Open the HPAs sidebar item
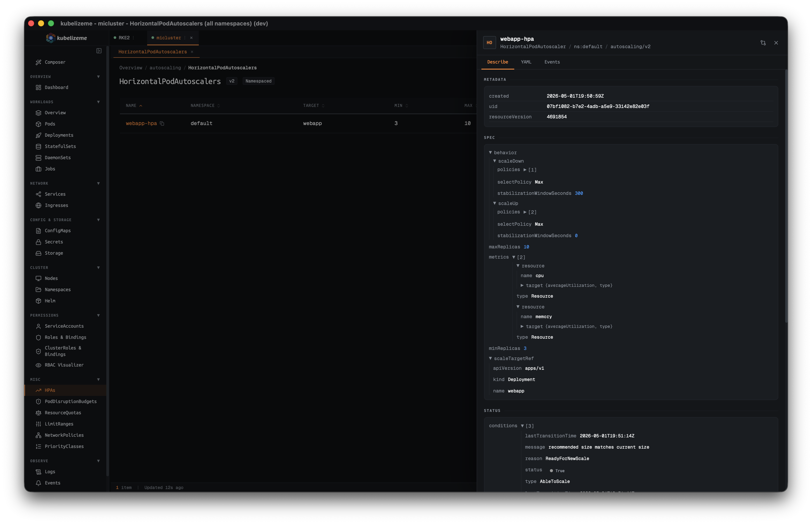Image resolution: width=812 pixels, height=524 pixels. coord(65,390)
